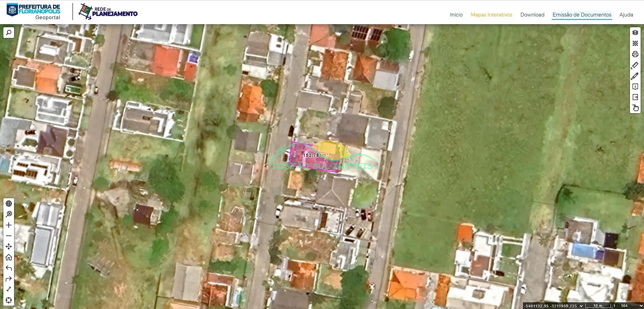Activate the feature info tool
This screenshot has height=309, width=644.
635,87
